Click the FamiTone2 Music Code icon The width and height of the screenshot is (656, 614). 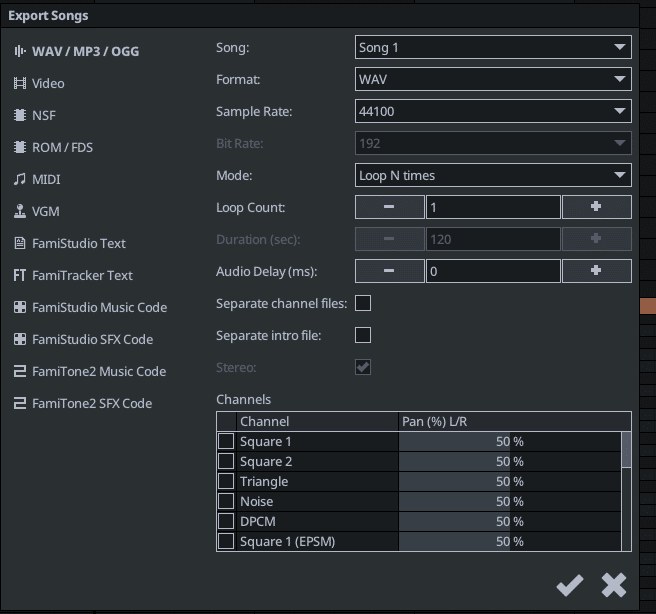click(x=20, y=371)
